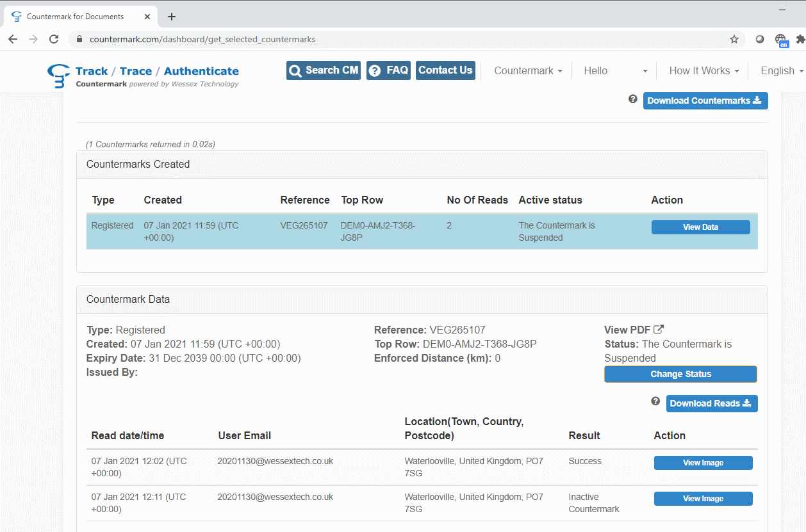806x532 pixels.
Task: Open a new browser tab
Action: pyautogui.click(x=172, y=17)
